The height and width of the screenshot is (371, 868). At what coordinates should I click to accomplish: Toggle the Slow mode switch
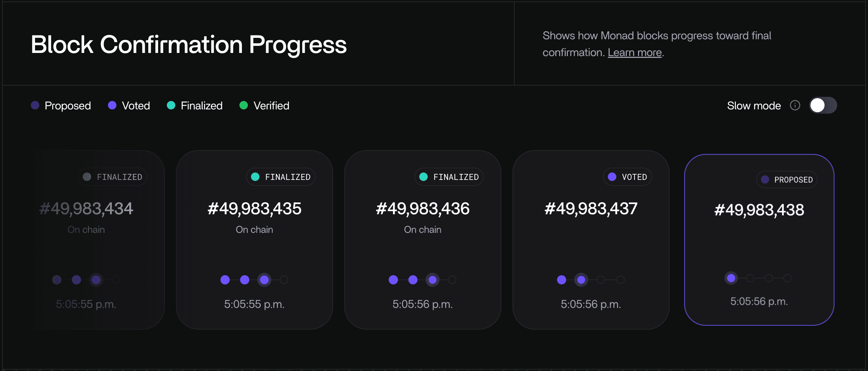822,105
